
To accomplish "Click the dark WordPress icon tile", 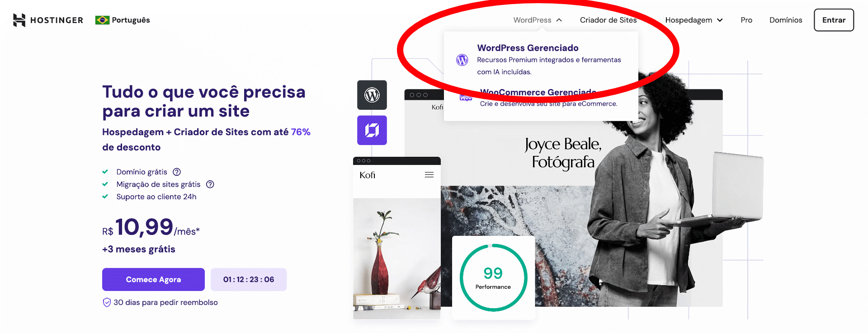I will (372, 95).
